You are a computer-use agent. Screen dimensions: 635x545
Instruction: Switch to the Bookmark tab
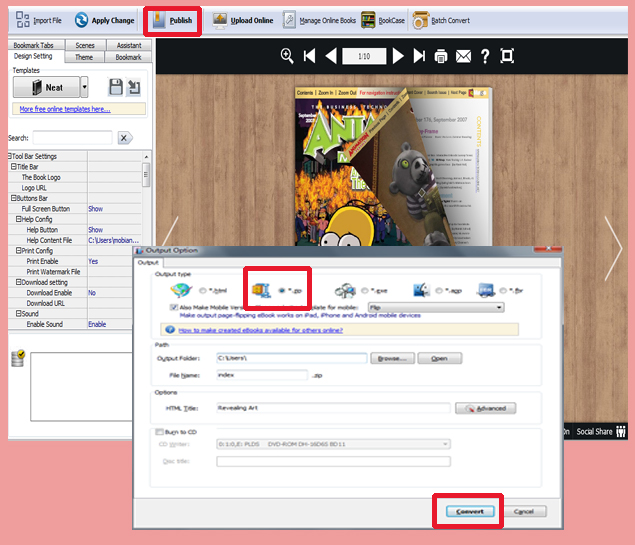click(x=128, y=57)
